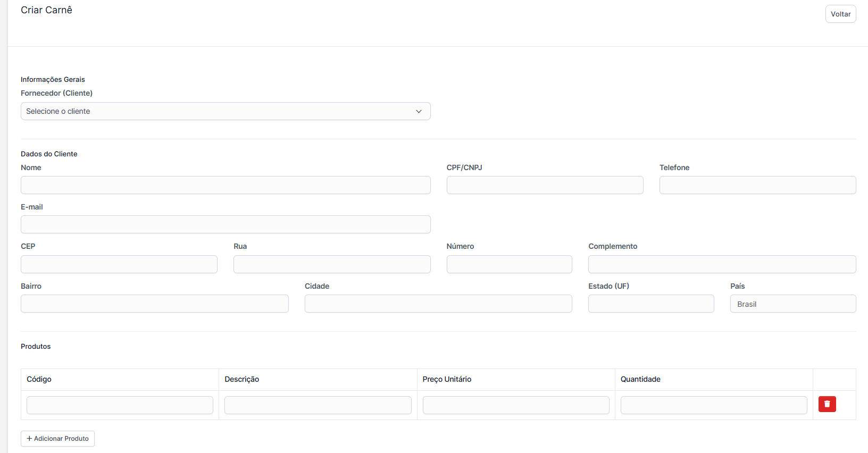Select the Preço Unitário input
868x453 pixels.
point(516,405)
